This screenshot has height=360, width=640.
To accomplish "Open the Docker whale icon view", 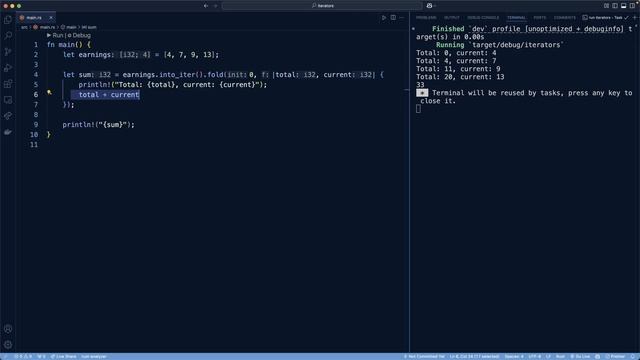I will pyautogui.click(x=8, y=132).
